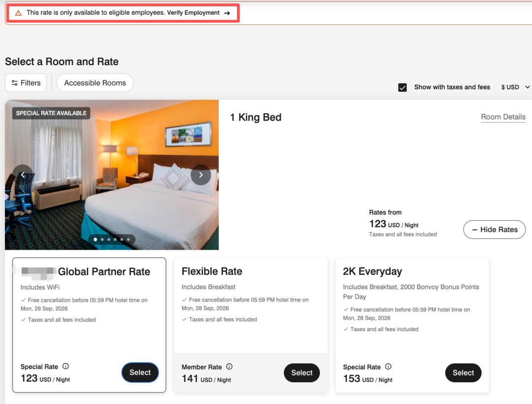This screenshot has width=532, height=404.
Task: Open info icon beside Global Partner Special Rate
Action: [x=66, y=366]
